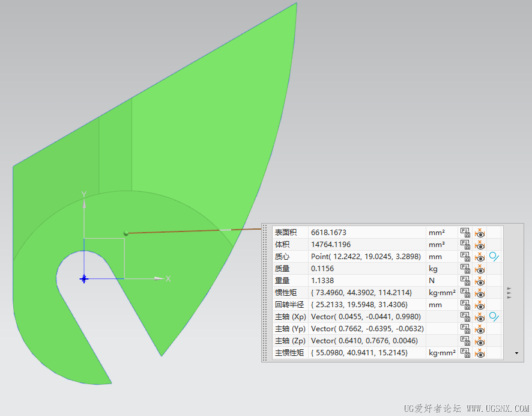Click the magnifier icon in the 质心 row

tap(494, 257)
